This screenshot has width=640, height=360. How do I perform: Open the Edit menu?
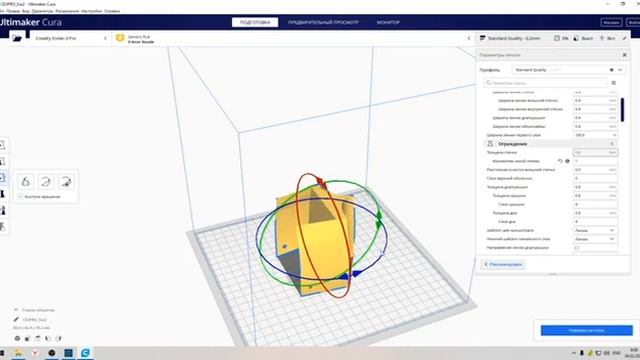(13, 11)
